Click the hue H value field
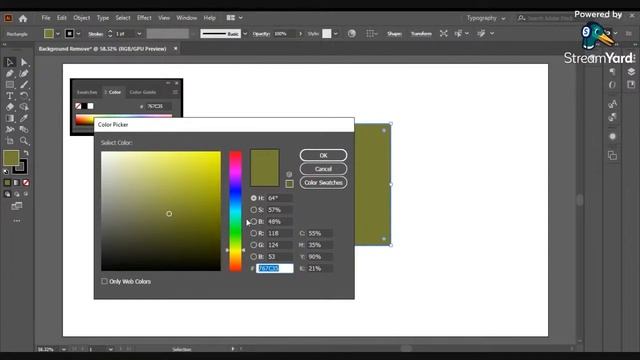 pos(280,198)
